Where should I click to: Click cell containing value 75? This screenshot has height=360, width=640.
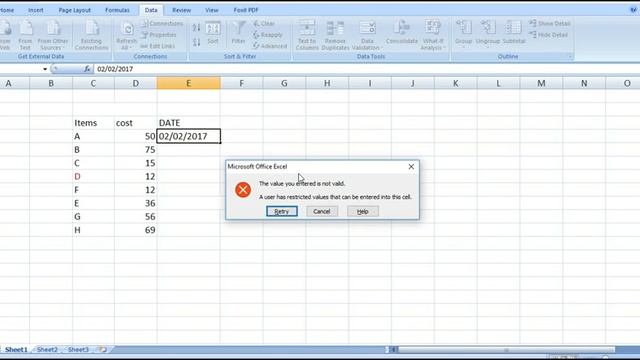[136, 150]
